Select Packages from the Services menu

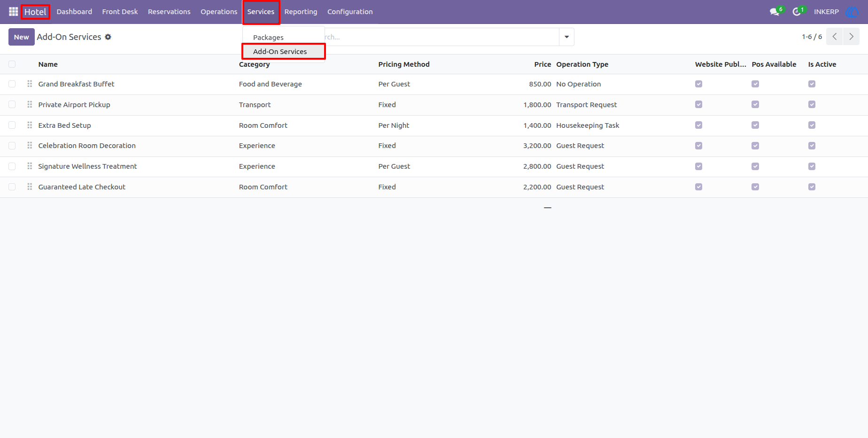[268, 37]
